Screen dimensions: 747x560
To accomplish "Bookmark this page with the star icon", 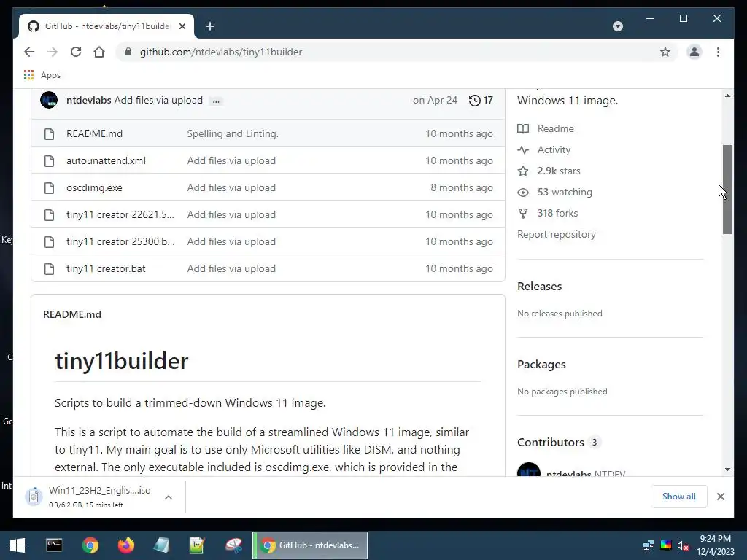I will 665,52.
